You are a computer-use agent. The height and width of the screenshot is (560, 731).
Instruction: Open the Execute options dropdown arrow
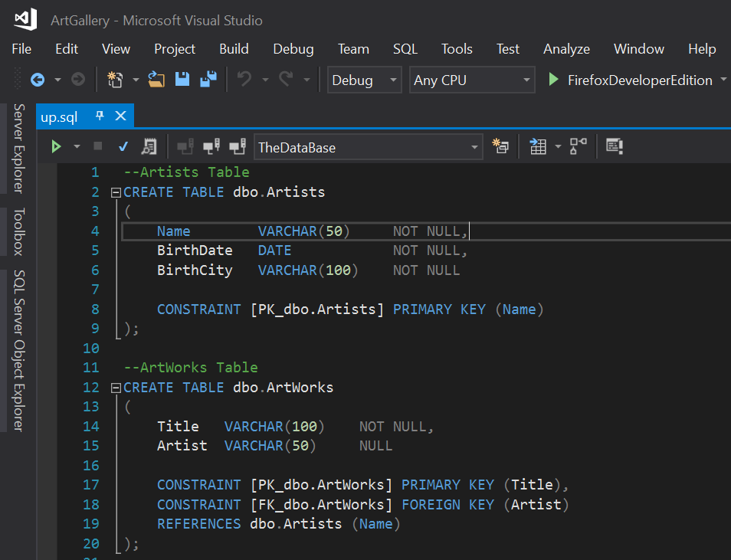[77, 147]
